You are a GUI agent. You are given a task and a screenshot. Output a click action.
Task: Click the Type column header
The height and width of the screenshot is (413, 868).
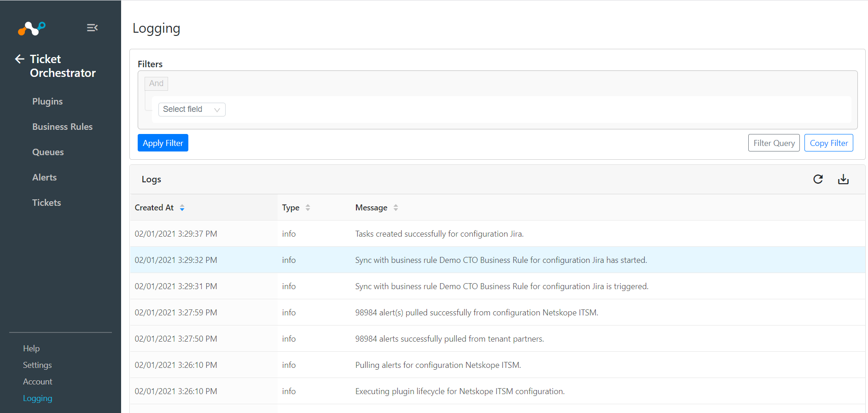click(x=291, y=208)
